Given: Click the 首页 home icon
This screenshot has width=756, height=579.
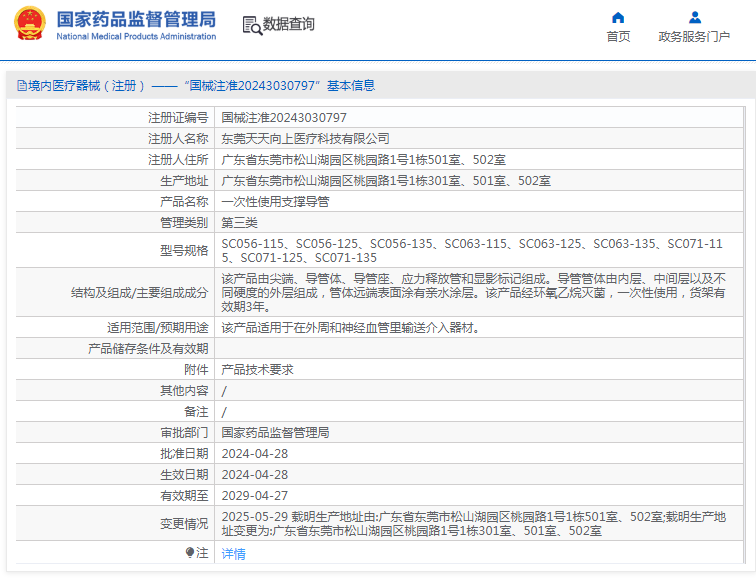Looking at the screenshot, I should (618, 18).
